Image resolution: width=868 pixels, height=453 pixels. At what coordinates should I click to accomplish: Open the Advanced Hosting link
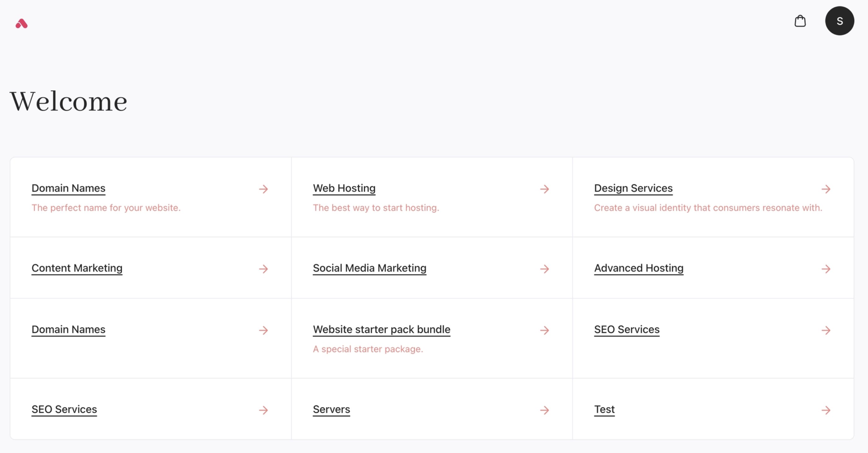tap(639, 268)
